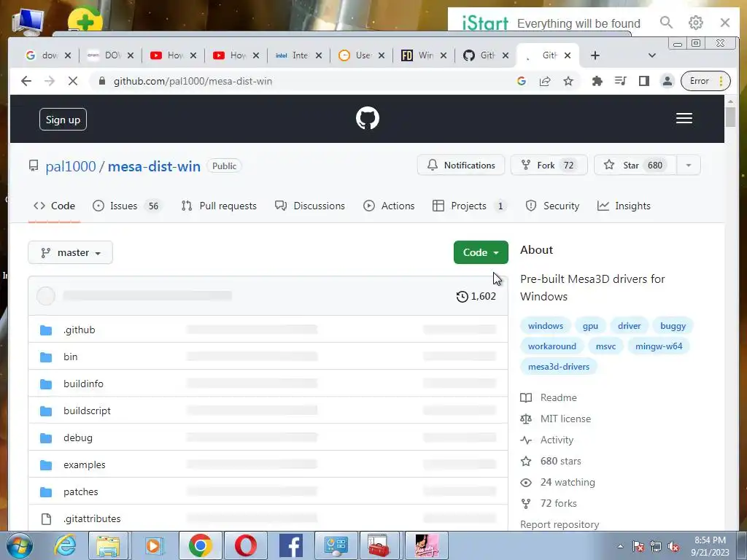Screen dimensions: 747x560
Task: Star the mesa-dist-win repository
Action: click(x=635, y=166)
